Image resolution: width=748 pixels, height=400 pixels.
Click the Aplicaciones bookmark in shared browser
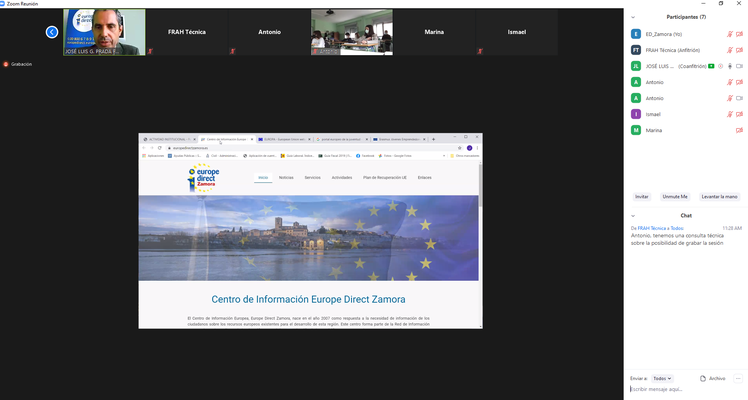click(153, 156)
